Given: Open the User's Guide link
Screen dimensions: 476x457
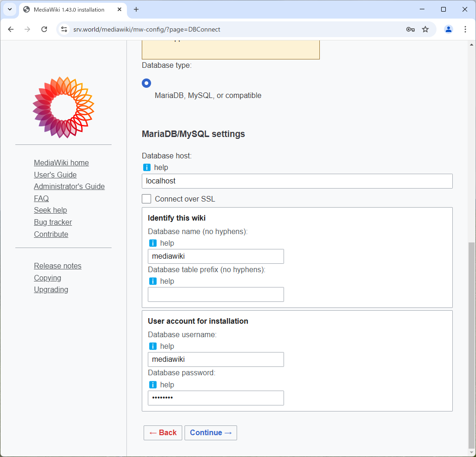Looking at the screenshot, I should 55,175.
